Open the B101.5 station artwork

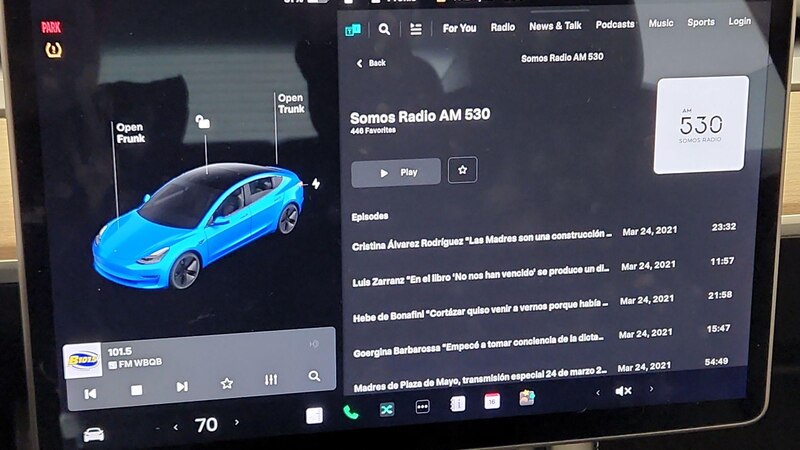82,360
